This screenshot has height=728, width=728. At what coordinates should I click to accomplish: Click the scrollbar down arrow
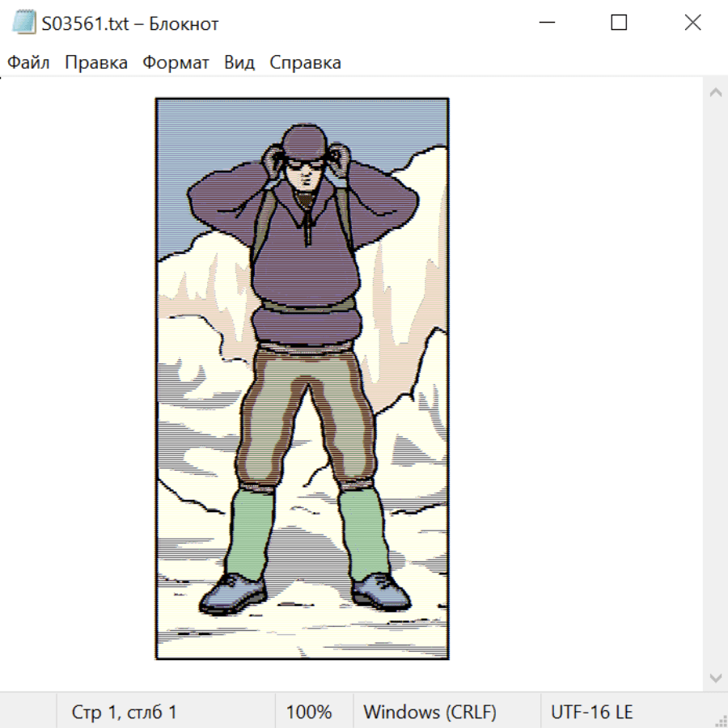(715, 677)
